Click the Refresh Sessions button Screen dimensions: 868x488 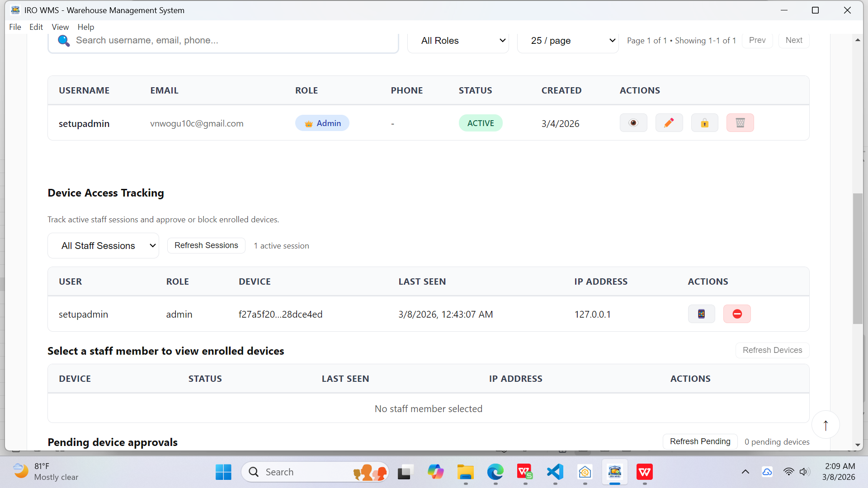point(206,245)
